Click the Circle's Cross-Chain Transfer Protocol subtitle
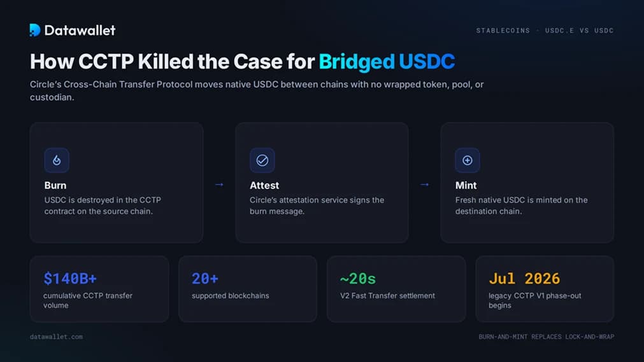Screen dimensions: 644x362 click(257, 91)
